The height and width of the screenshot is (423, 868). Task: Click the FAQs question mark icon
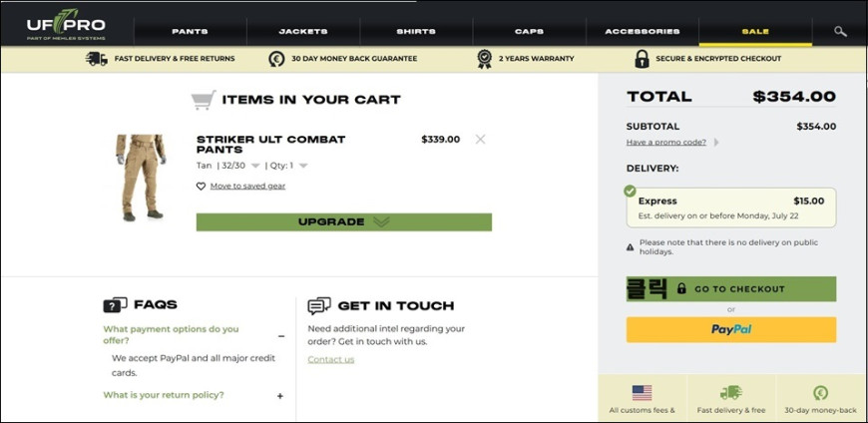pos(115,304)
